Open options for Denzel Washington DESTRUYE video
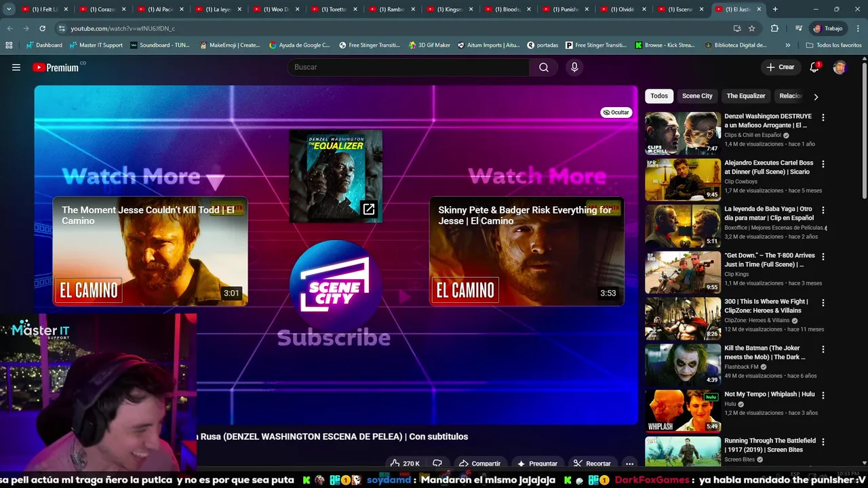Image resolution: width=868 pixels, height=488 pixels. click(x=823, y=117)
